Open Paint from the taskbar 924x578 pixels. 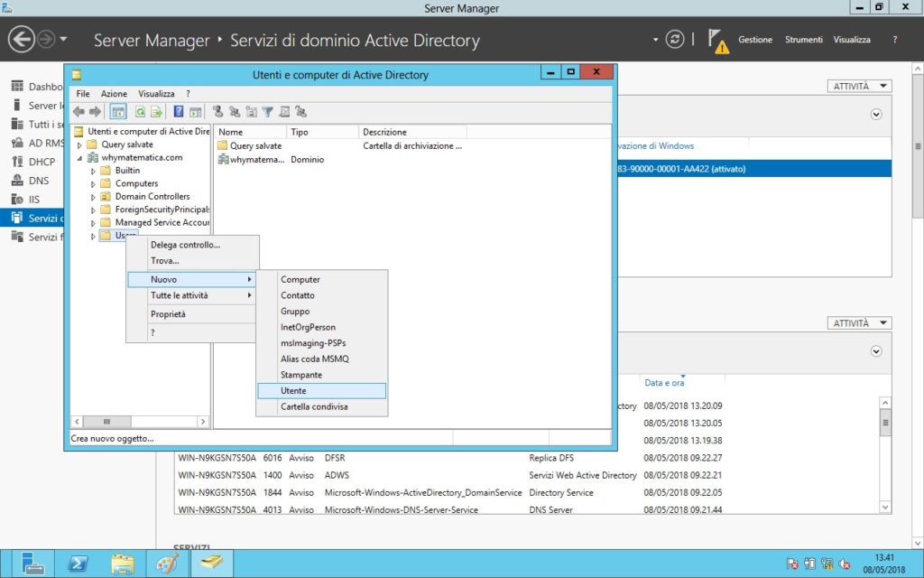click(167, 564)
